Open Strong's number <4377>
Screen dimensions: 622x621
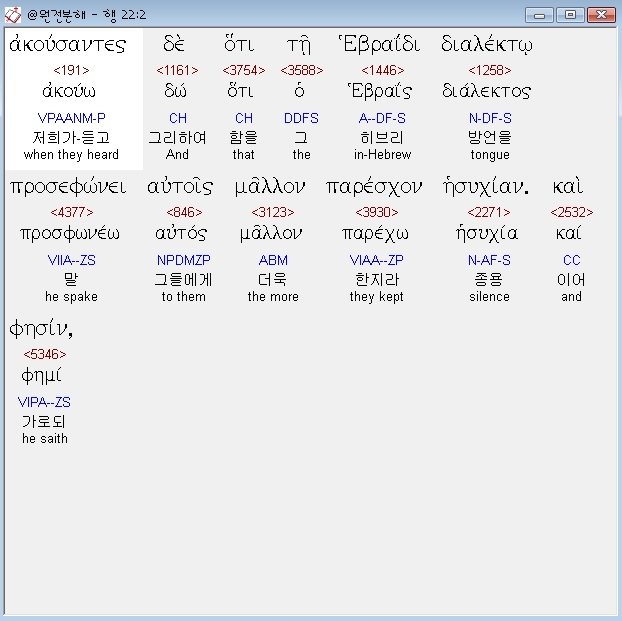[x=71, y=212]
